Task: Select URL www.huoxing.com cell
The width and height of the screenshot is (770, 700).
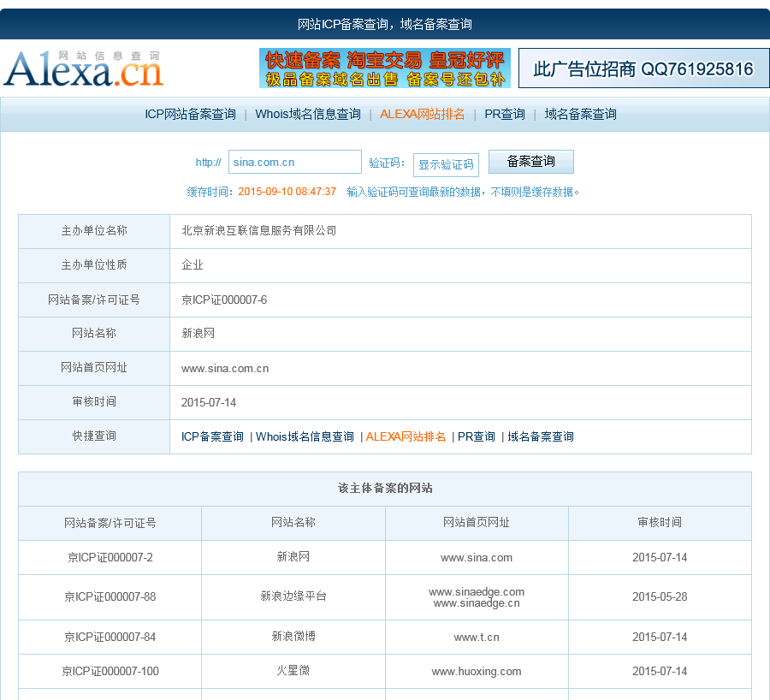Action: [477, 672]
